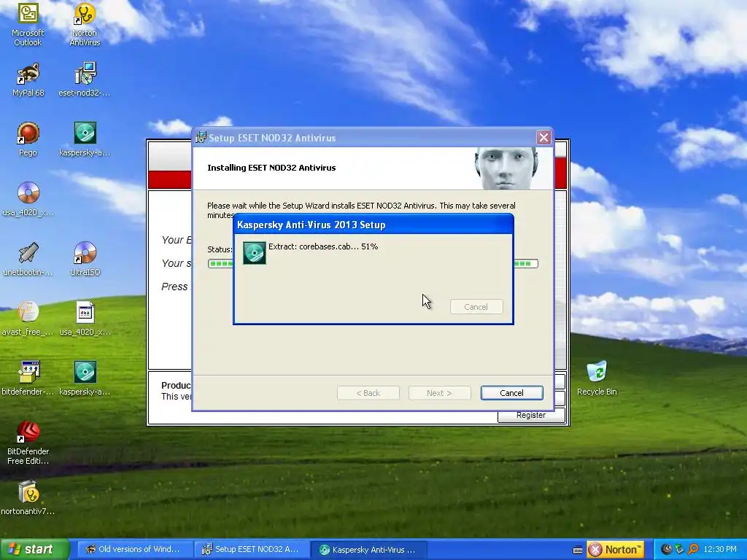Select the usa_4020_x disc image icon

pos(28,199)
